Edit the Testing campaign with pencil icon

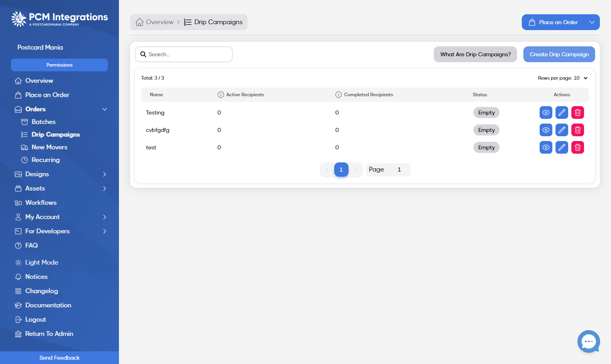tap(562, 112)
